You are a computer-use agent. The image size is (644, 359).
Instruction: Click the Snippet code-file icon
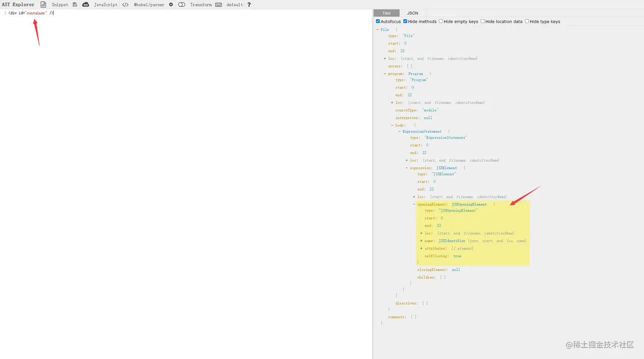[43, 5]
